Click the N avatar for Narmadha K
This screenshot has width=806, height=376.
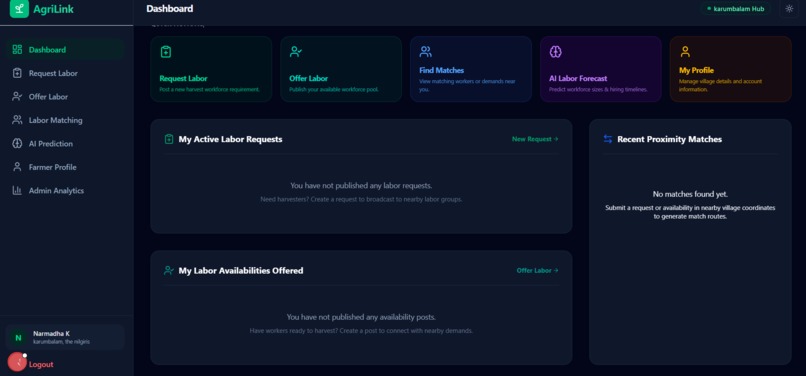tap(19, 338)
